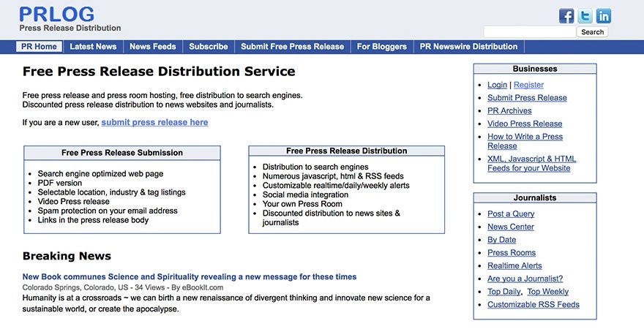Viewport: 644px width, 329px height.
Task: Go to the PR Home tab
Action: click(x=39, y=47)
